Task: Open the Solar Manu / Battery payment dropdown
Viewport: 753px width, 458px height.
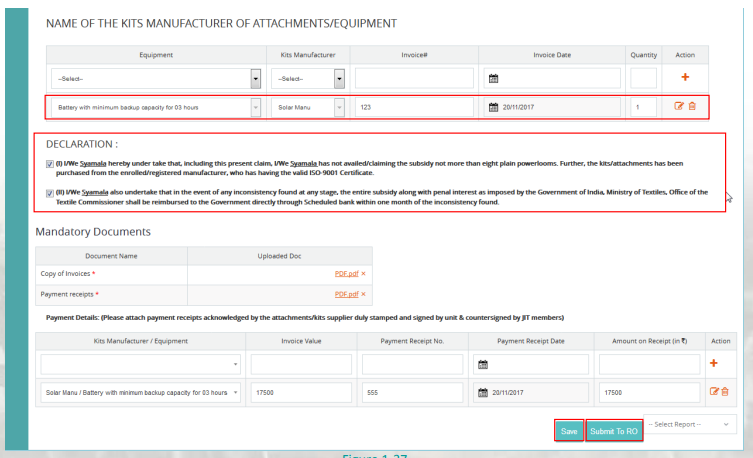Action: 140,393
